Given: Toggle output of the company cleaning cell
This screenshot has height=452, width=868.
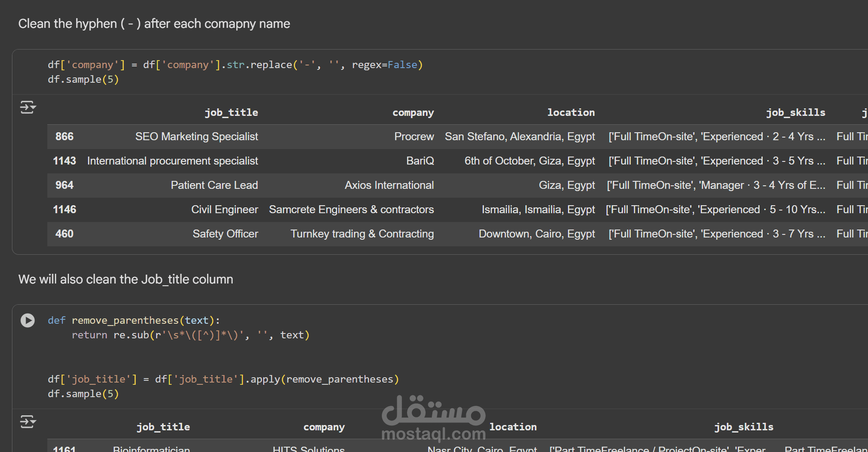Looking at the screenshot, I should point(28,107).
